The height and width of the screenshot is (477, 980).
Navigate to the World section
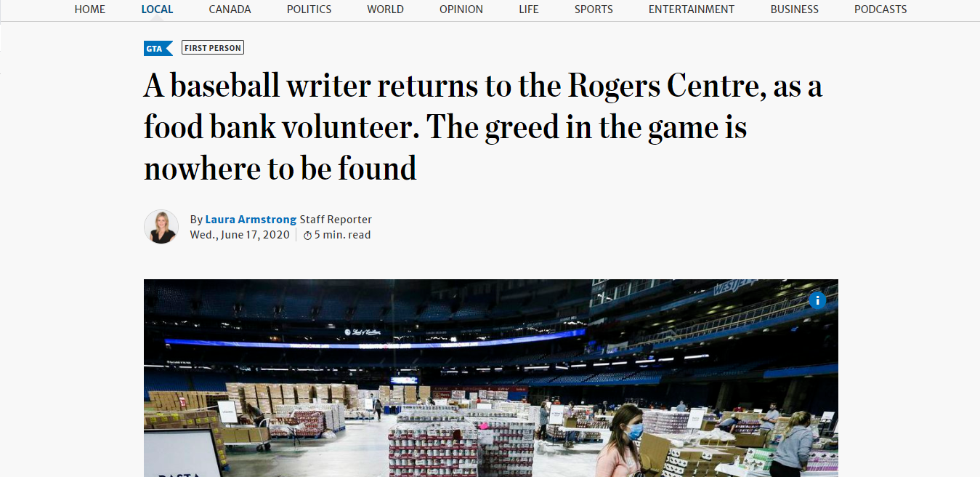point(386,9)
